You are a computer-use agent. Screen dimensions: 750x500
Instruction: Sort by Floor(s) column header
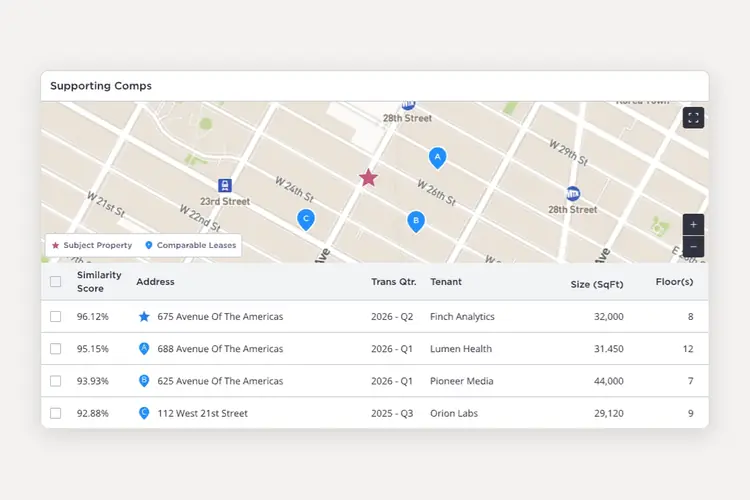point(674,282)
